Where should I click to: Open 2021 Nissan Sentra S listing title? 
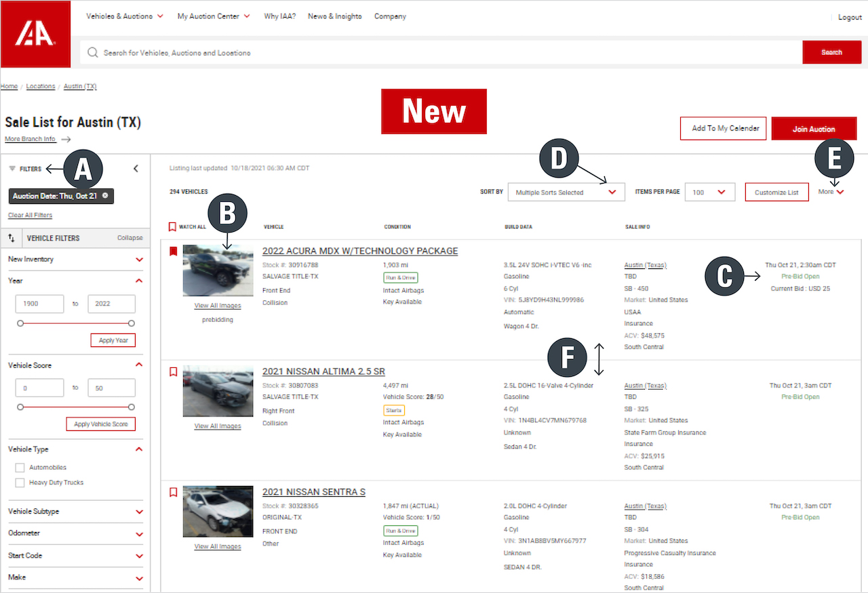pyautogui.click(x=314, y=492)
